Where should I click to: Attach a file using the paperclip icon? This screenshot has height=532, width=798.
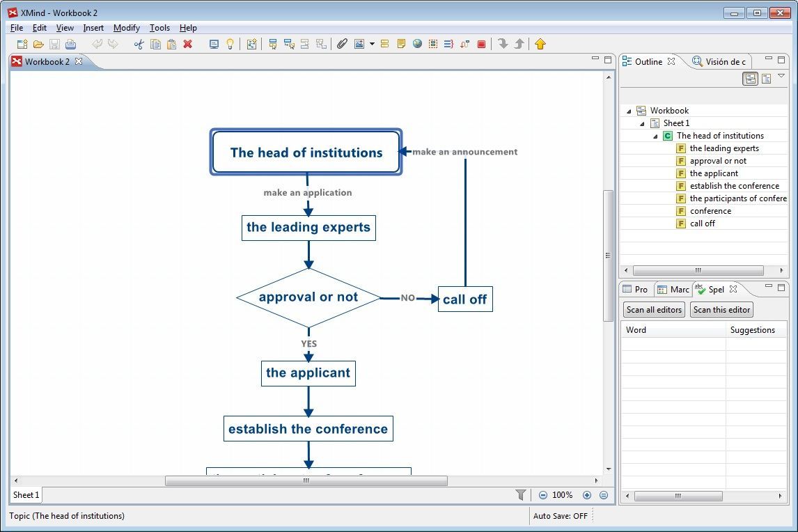click(x=342, y=44)
